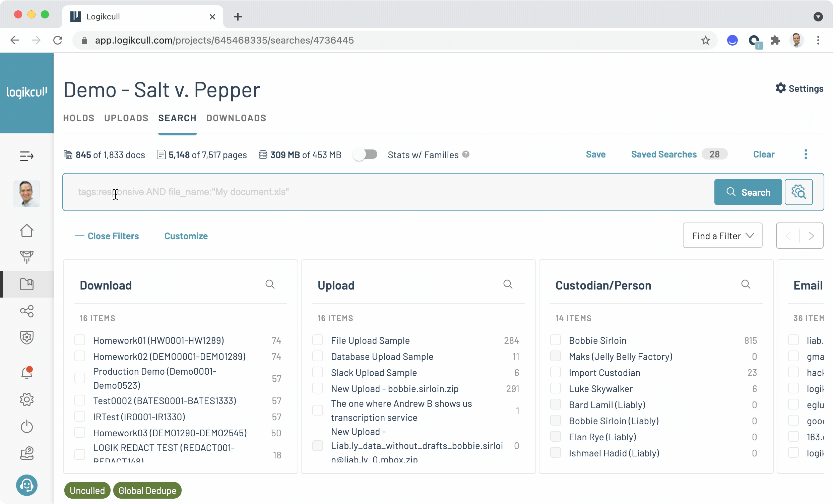833x504 pixels.
Task: Open Chrome tab search dropdown arrow
Action: [x=818, y=16]
